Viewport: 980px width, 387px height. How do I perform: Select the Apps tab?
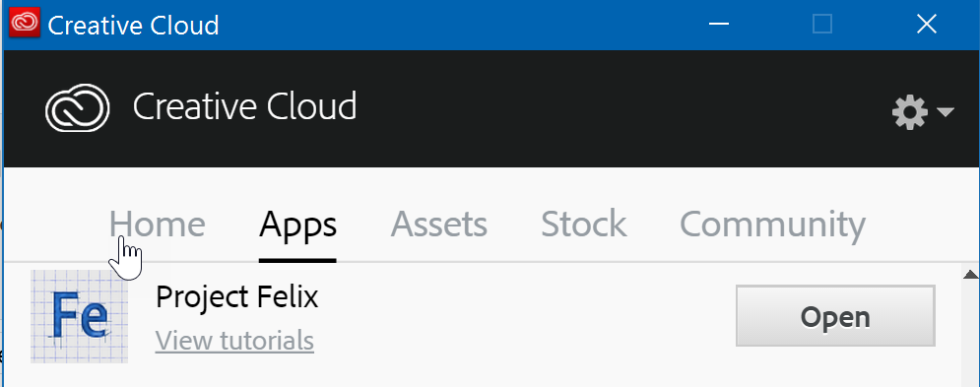(297, 226)
